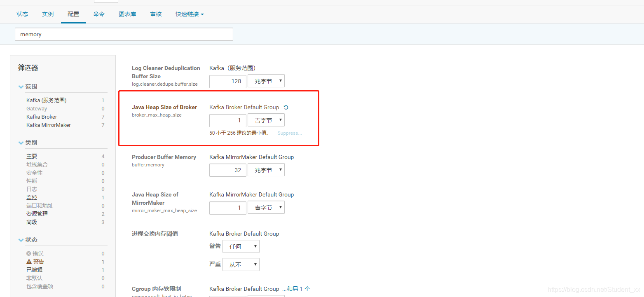Filter by 安全性 category
644x297 pixels.
click(35, 173)
